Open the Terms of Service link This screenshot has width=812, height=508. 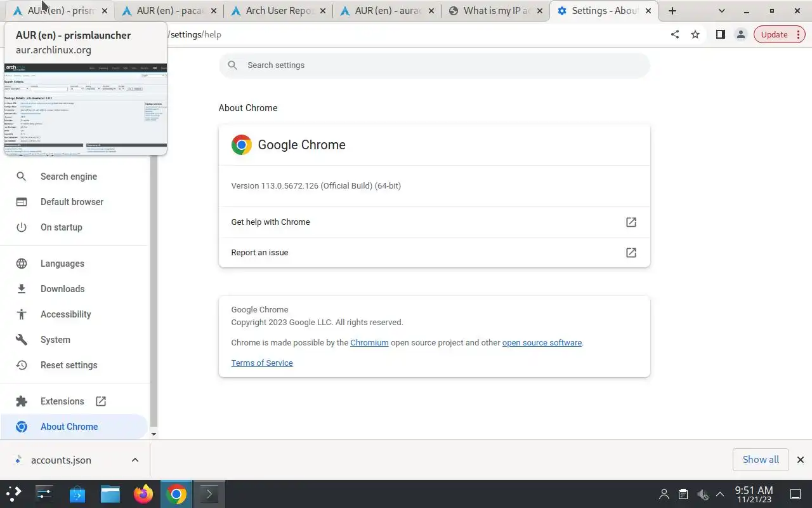click(x=262, y=363)
